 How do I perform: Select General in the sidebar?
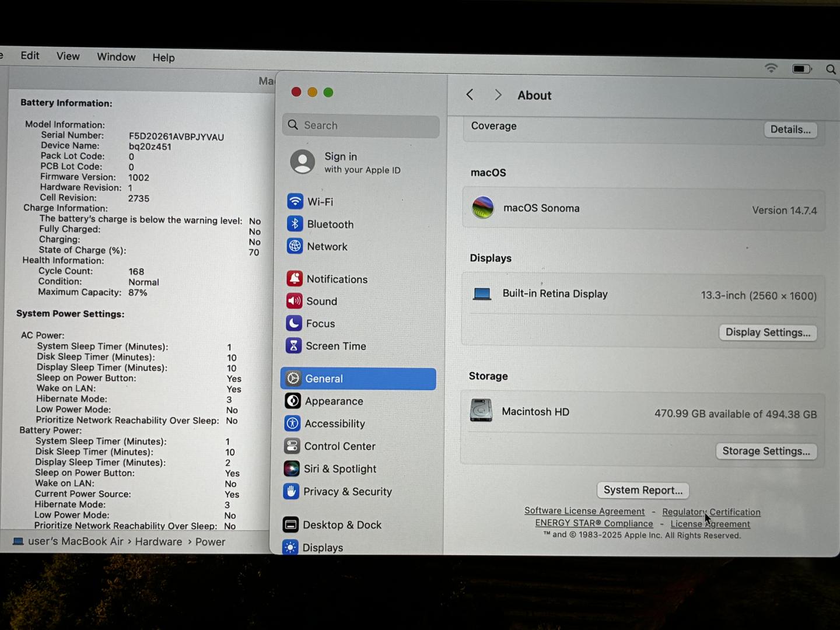358,379
